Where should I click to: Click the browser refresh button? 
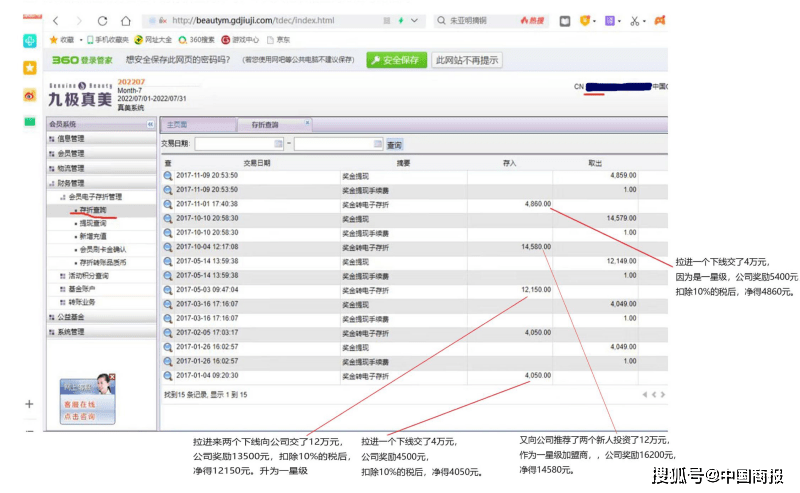pos(102,20)
